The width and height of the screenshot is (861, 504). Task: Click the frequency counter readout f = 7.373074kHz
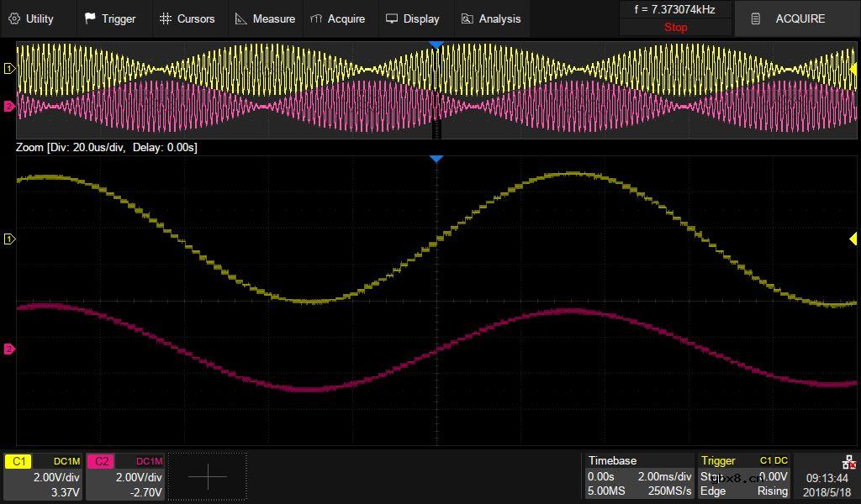point(675,10)
